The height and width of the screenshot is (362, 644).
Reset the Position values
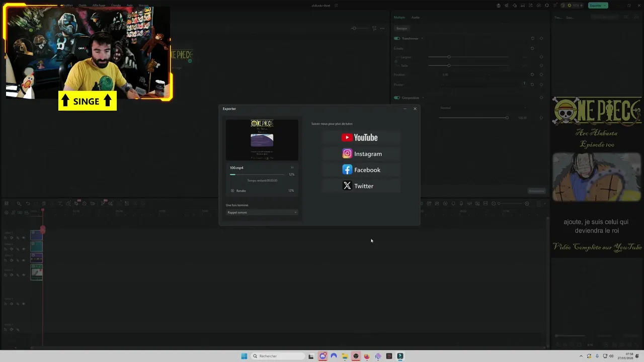coord(532,74)
